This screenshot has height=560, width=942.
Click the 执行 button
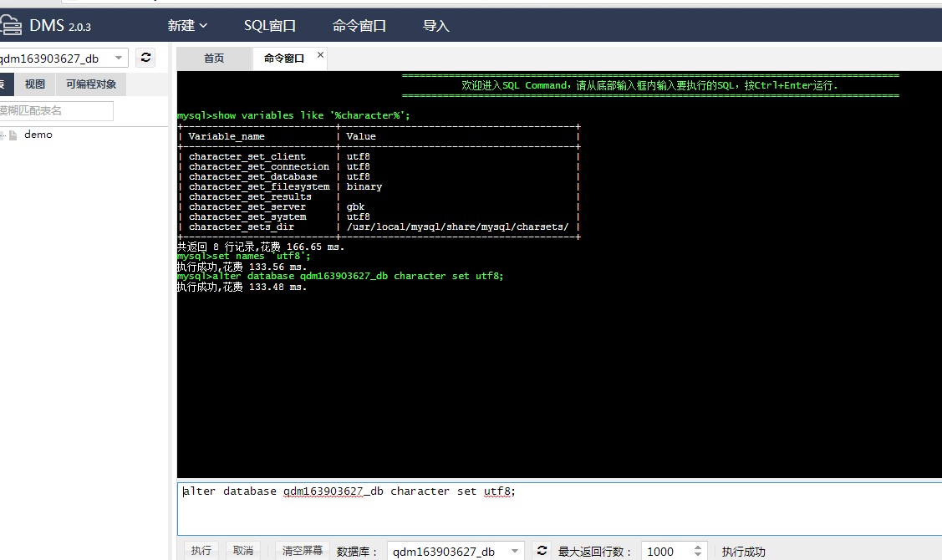point(201,550)
